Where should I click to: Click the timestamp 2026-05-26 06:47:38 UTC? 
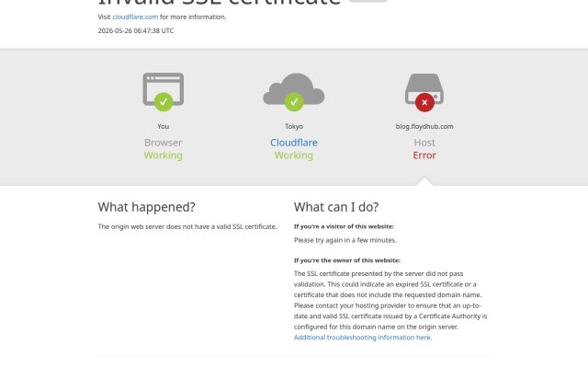[136, 30]
